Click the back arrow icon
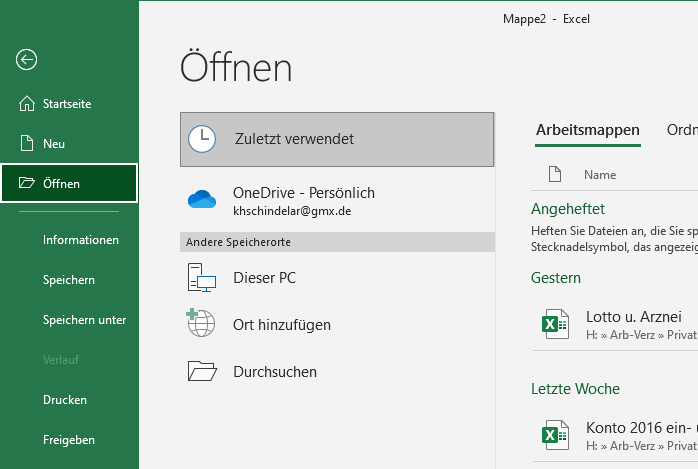The width and height of the screenshot is (698, 469). pos(27,59)
